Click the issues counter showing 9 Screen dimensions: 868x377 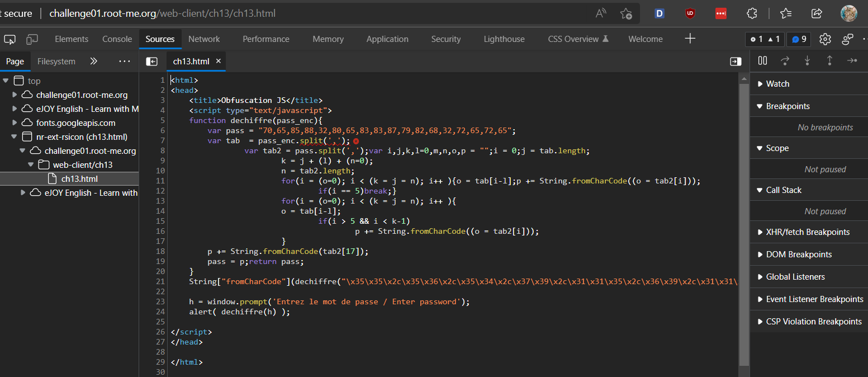point(799,39)
